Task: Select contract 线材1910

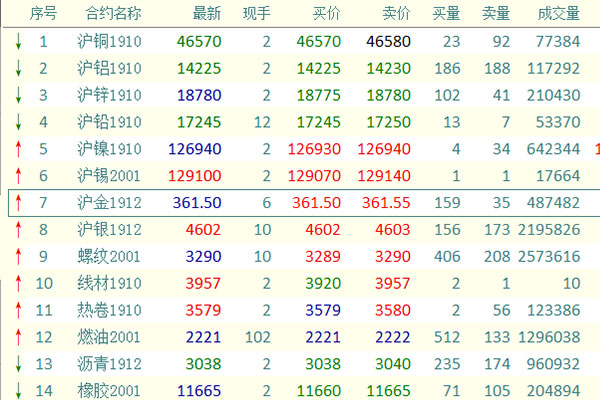Action: pos(109,283)
